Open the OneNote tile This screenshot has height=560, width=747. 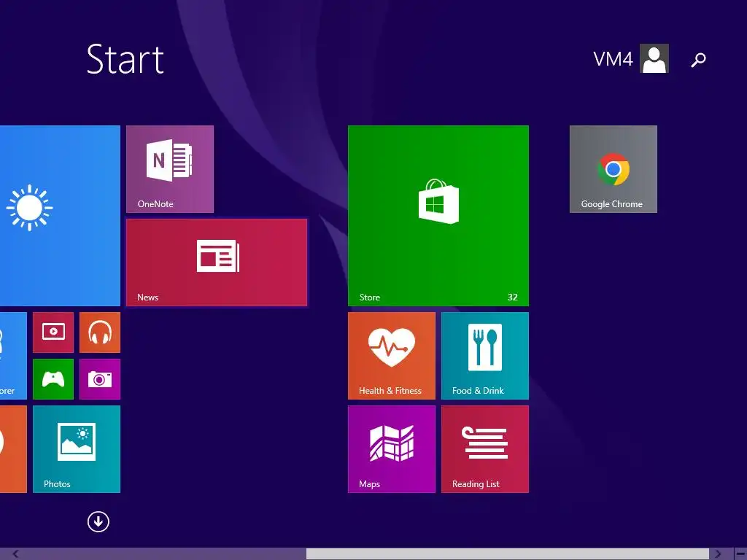(169, 169)
